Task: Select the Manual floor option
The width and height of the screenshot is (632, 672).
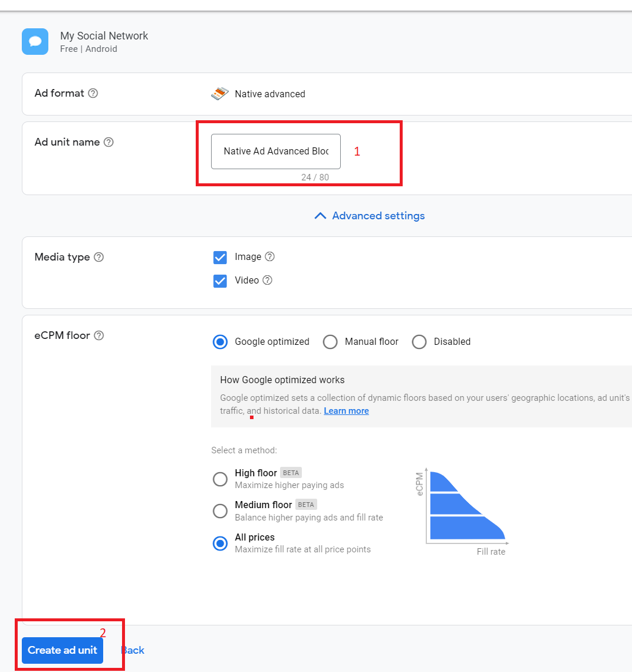Action: point(330,342)
